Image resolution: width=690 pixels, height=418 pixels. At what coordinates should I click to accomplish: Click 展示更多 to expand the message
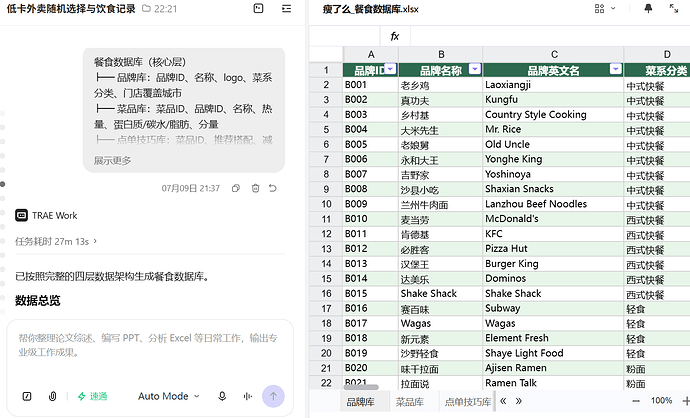click(x=112, y=161)
